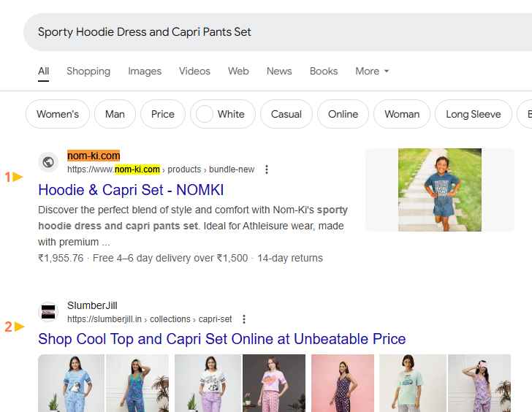Open the child in blue hoodie thumbnail
The width and height of the screenshot is (532, 412).
(439, 190)
